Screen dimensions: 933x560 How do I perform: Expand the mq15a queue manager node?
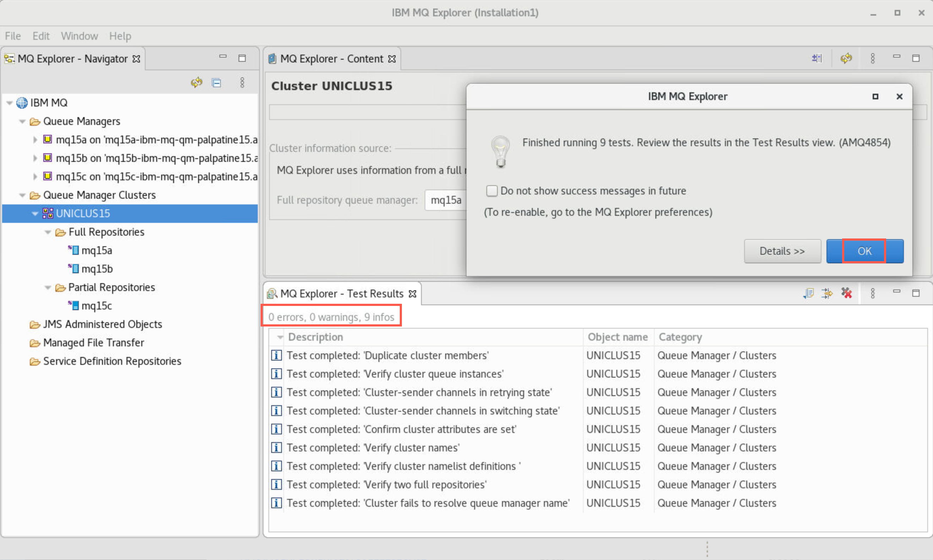point(35,139)
